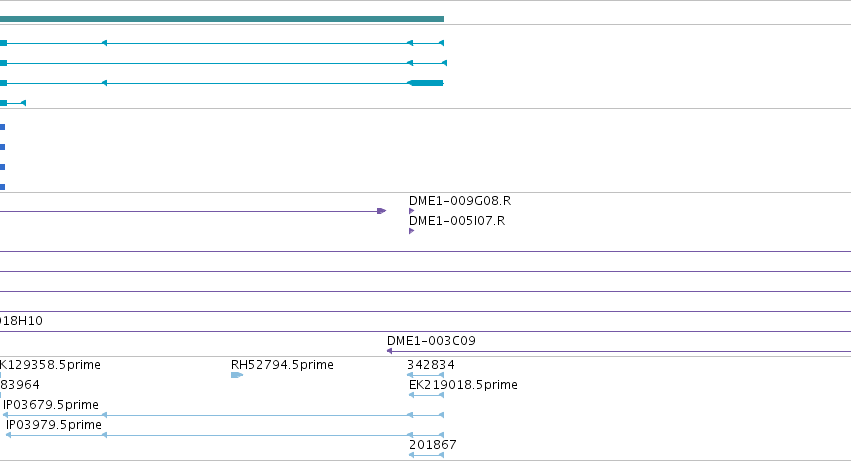Select the RH52794.5prime label
This screenshot has width=851, height=461.
click(x=282, y=365)
